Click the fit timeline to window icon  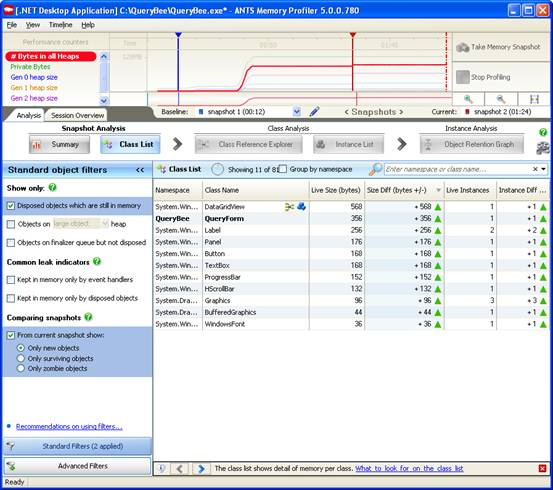pyautogui.click(x=534, y=99)
